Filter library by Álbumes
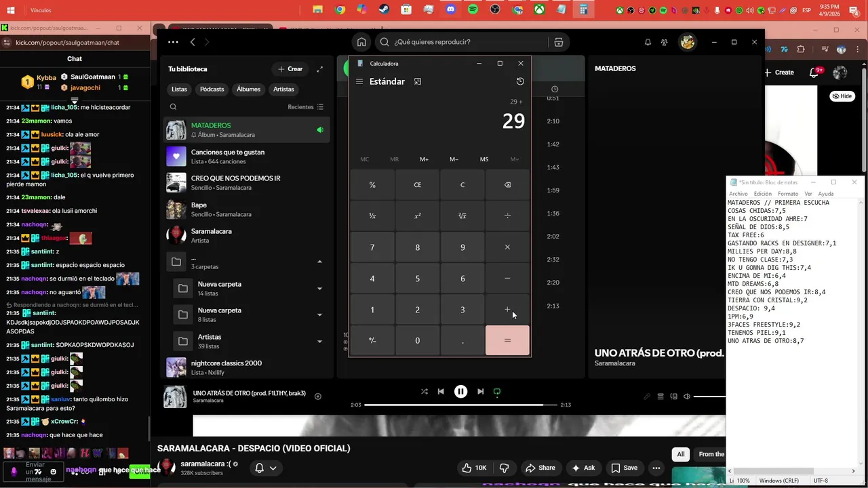The image size is (868, 488). coord(248,89)
